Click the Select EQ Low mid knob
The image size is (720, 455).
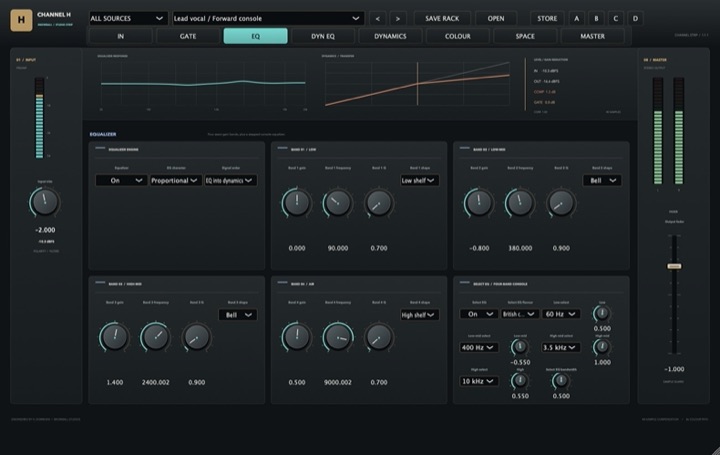pos(520,347)
